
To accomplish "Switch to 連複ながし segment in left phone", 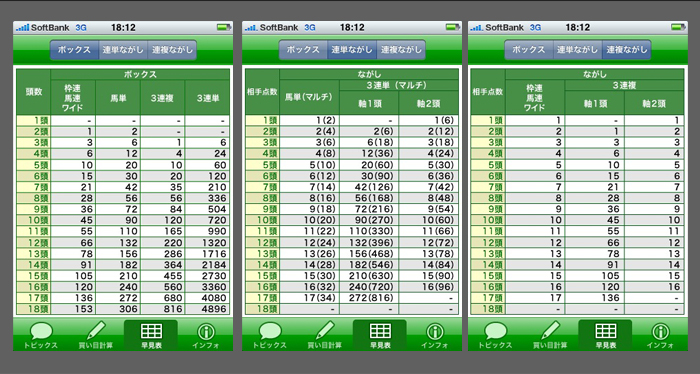I will 172,50.
